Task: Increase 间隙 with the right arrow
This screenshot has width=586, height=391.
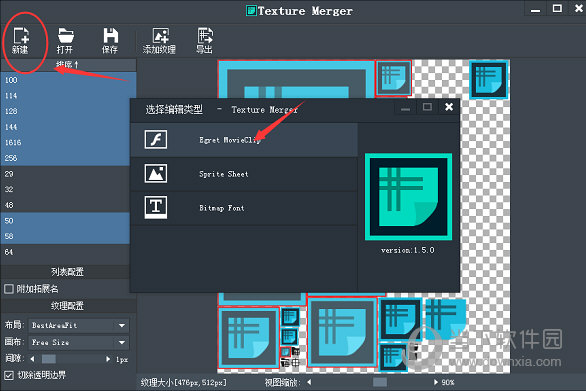Action: [x=108, y=359]
